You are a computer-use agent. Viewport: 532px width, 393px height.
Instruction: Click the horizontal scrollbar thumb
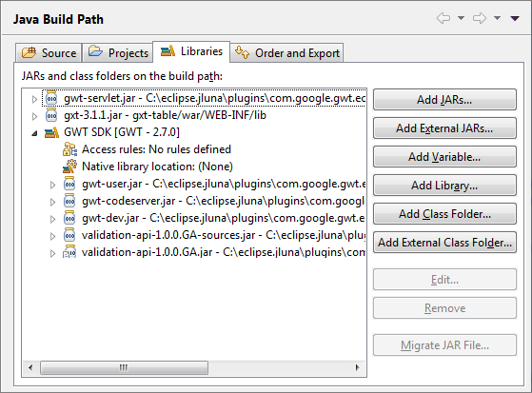[124, 367]
